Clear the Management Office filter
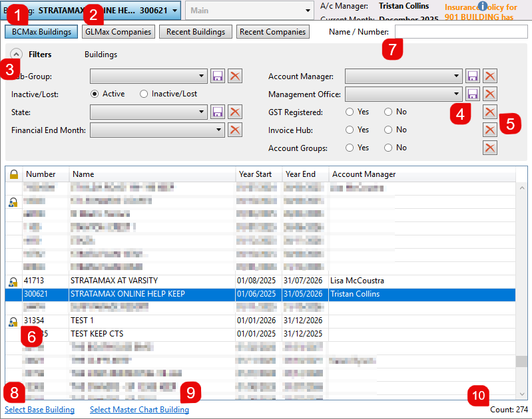This screenshot has height=419, width=532. (x=490, y=94)
